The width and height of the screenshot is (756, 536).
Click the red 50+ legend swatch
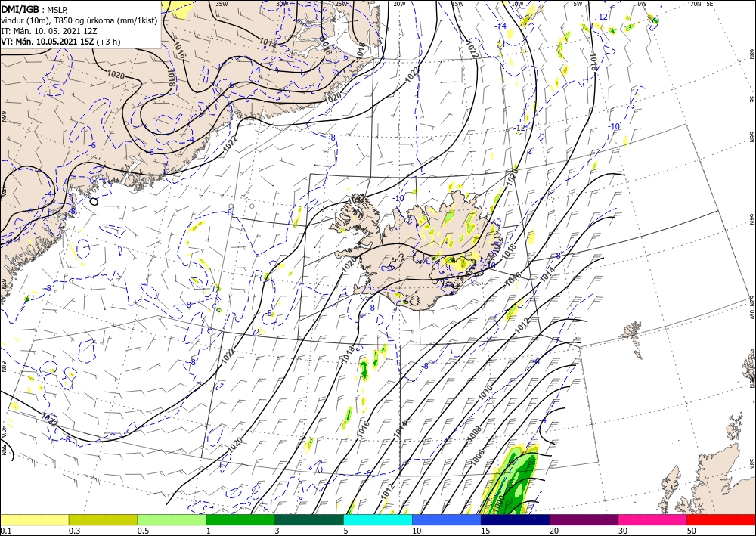pos(721,519)
